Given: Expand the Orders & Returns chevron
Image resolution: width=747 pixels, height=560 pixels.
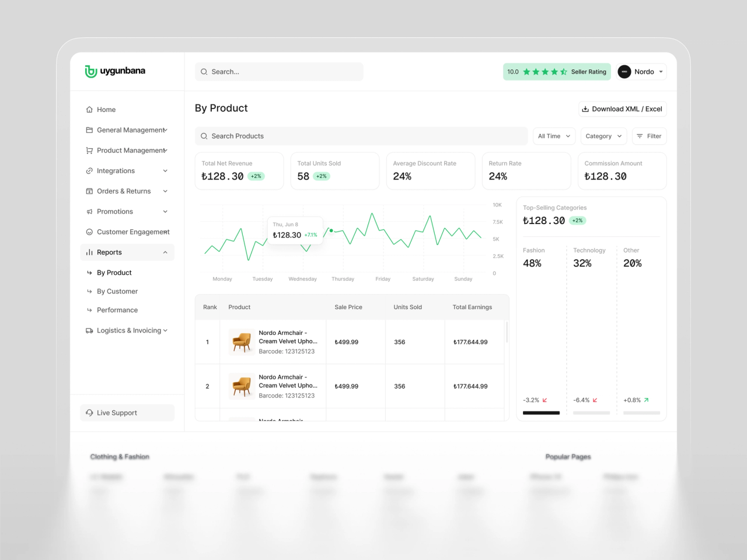Looking at the screenshot, I should point(165,191).
